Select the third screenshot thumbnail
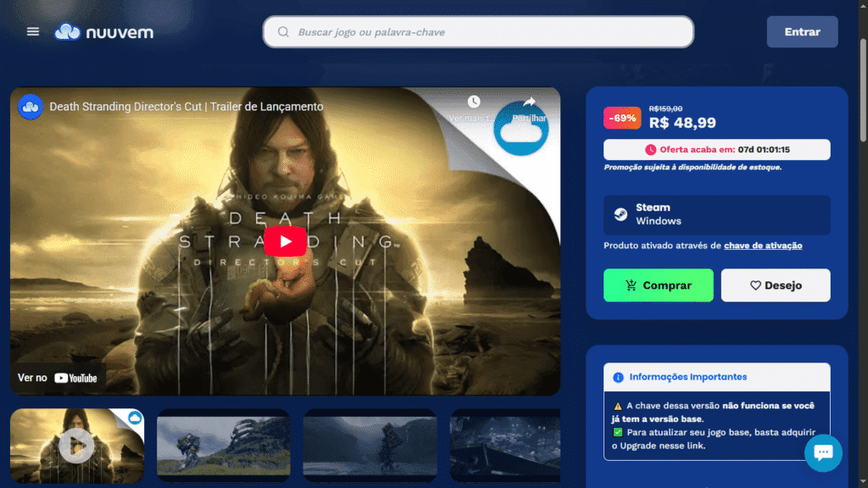This screenshot has height=488, width=868. point(370,446)
